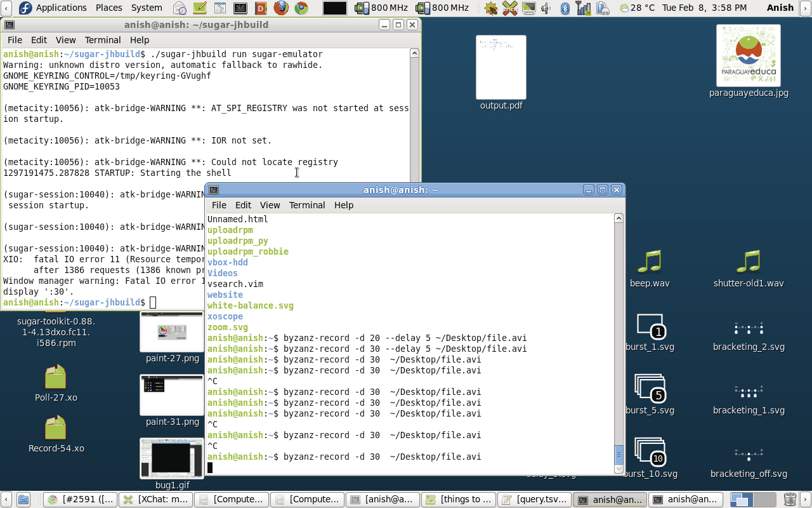Open the Edit menu in sugar-jhbuild terminal
The height and width of the screenshot is (508, 812).
click(x=39, y=40)
